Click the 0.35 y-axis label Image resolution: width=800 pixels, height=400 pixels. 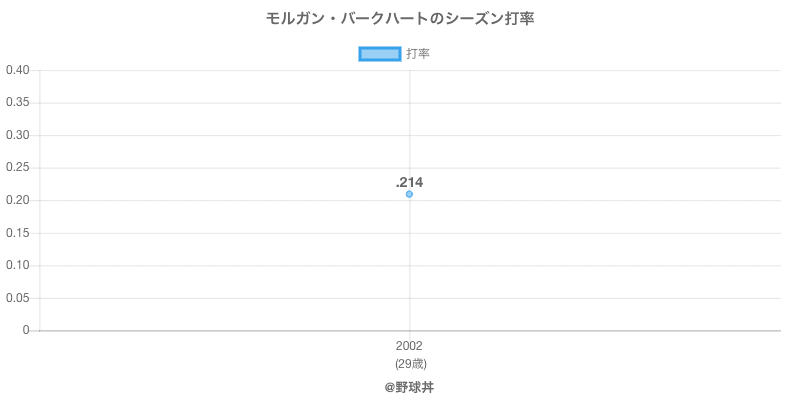pyautogui.click(x=17, y=103)
